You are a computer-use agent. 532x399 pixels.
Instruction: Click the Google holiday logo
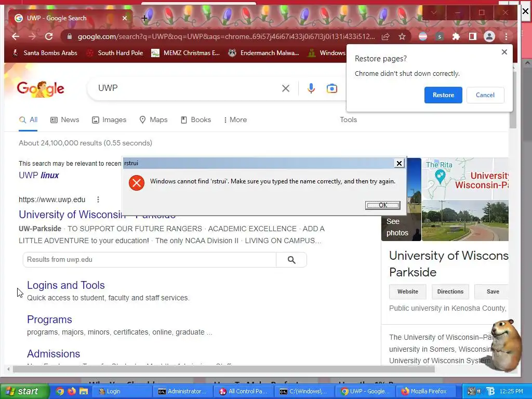41,89
